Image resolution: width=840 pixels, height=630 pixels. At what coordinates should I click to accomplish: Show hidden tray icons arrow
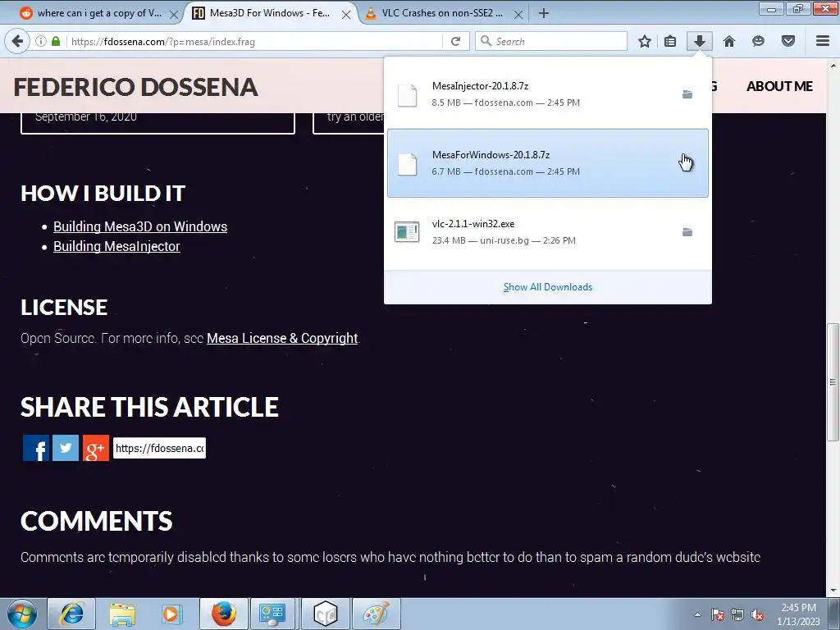point(697,614)
